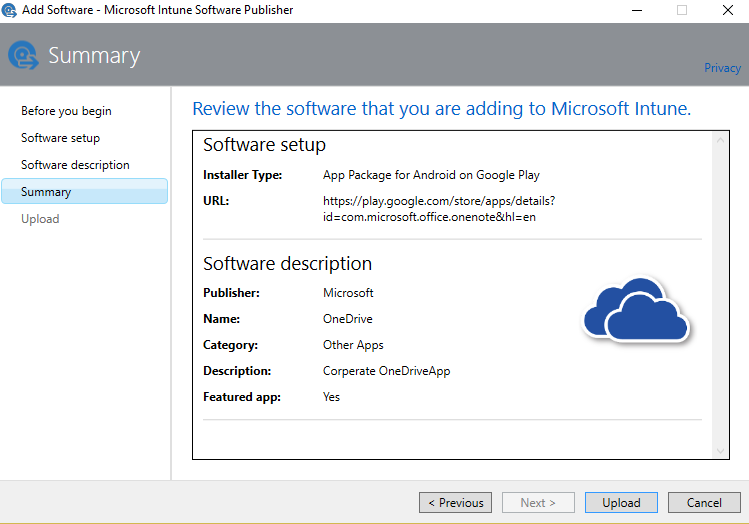The height and width of the screenshot is (524, 749).
Task: Click the OneDrive cloud app icon
Action: pyautogui.click(x=637, y=310)
